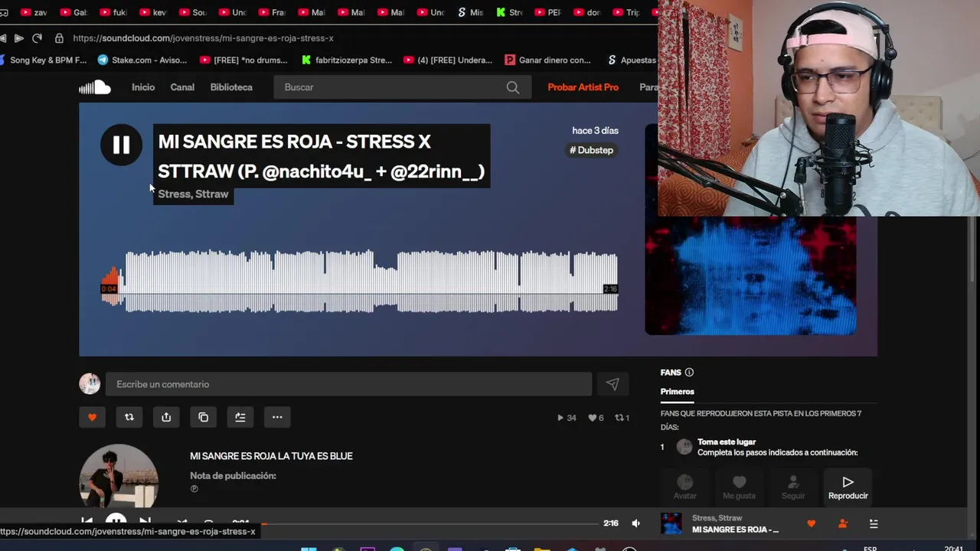
Task: Toggle like in the bottom player bar
Action: (x=812, y=524)
